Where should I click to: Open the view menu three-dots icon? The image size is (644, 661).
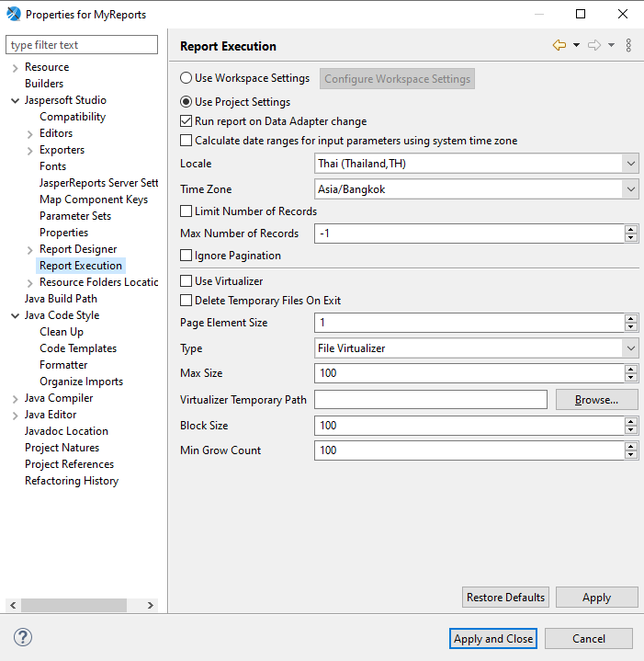point(628,45)
